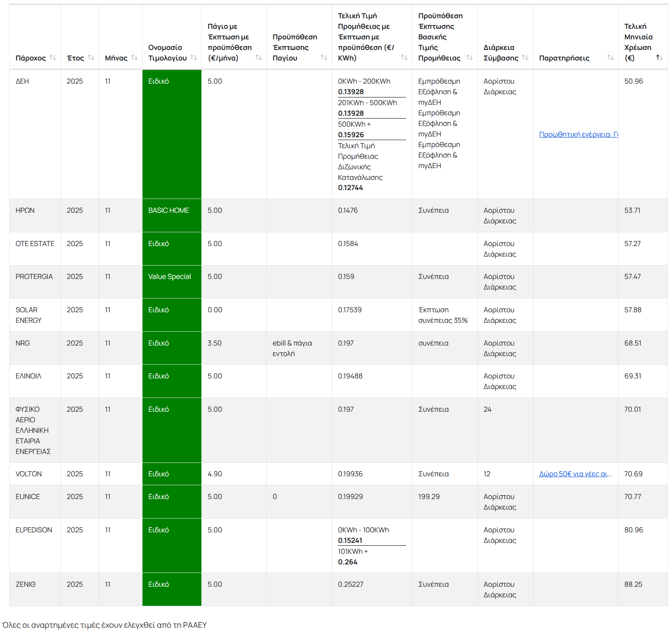This screenshot has height=644, width=672.
Task: Toggle sort on Τελική Μηνιαία Χρέωση
Action: 659,58
